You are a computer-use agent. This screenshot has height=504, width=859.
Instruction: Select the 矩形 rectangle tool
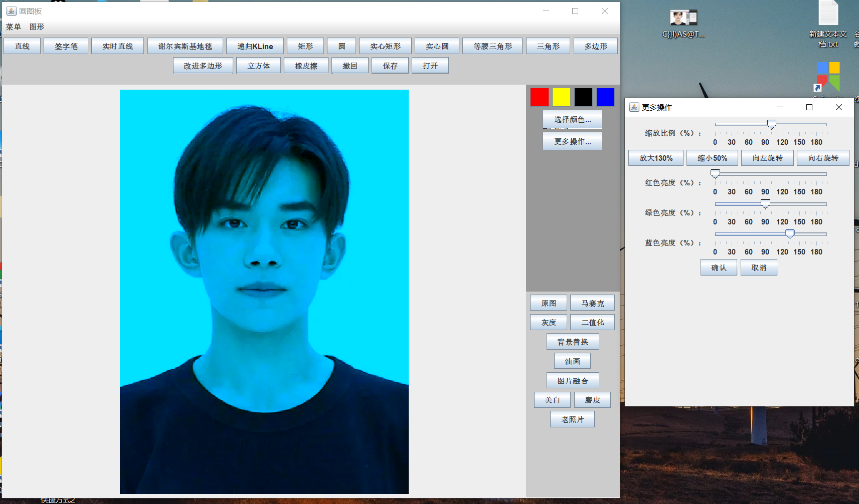305,46
